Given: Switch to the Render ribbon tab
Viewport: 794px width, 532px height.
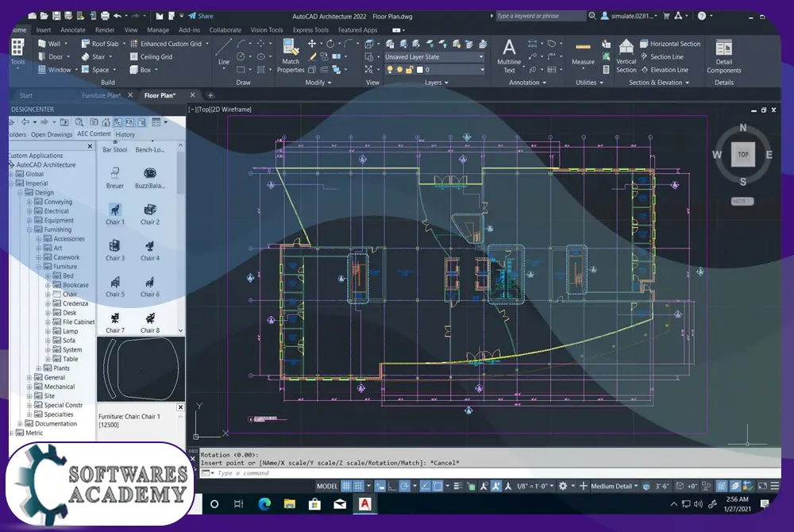Looking at the screenshot, I should pyautogui.click(x=105, y=30).
